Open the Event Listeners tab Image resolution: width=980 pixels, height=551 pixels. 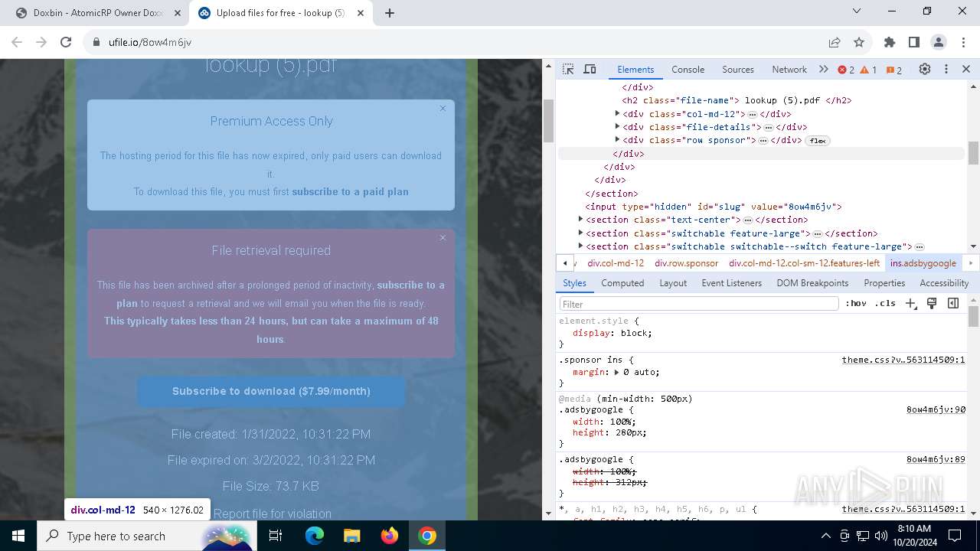pyautogui.click(x=731, y=283)
